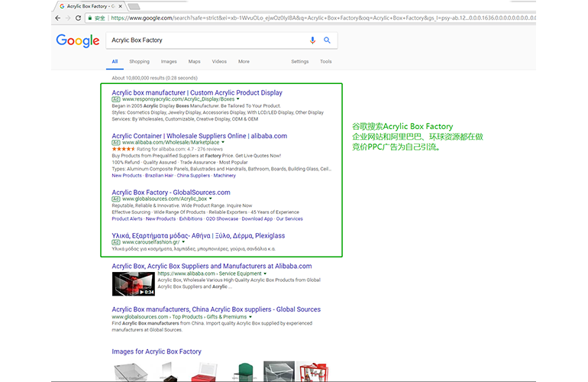The height and width of the screenshot is (382, 588).
Task: Open Acrylic Box manufacturers Global Sources result
Action: (216, 309)
